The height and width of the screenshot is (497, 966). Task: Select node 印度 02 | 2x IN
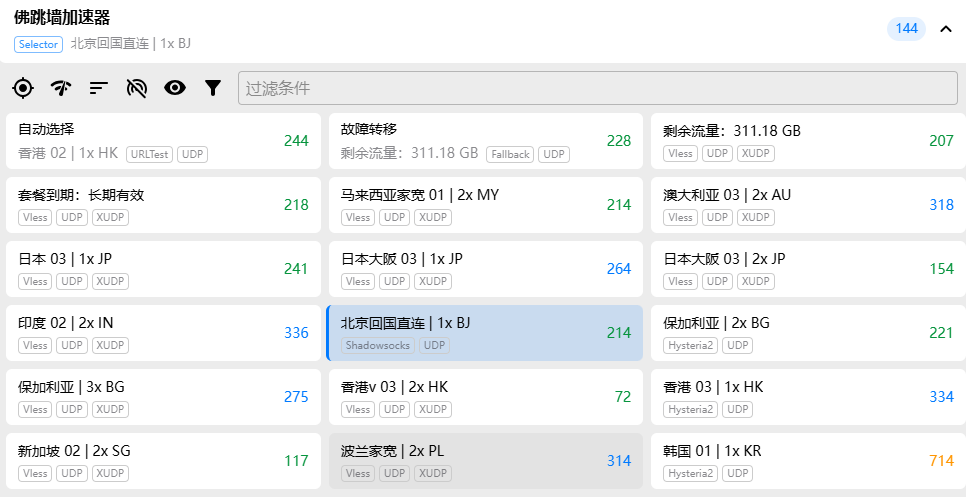(163, 333)
